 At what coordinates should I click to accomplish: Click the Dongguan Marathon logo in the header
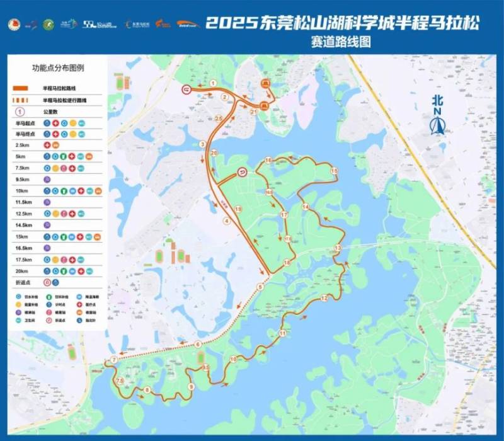139,22
